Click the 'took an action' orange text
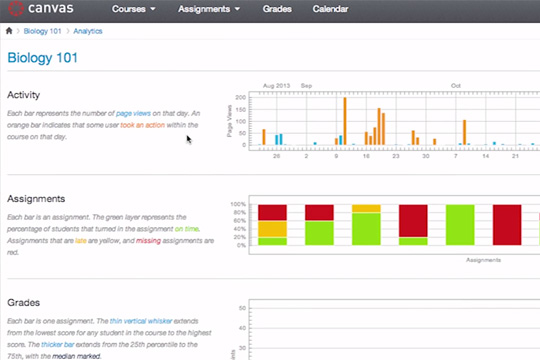Screen dimensions: 540x360 click(143, 125)
